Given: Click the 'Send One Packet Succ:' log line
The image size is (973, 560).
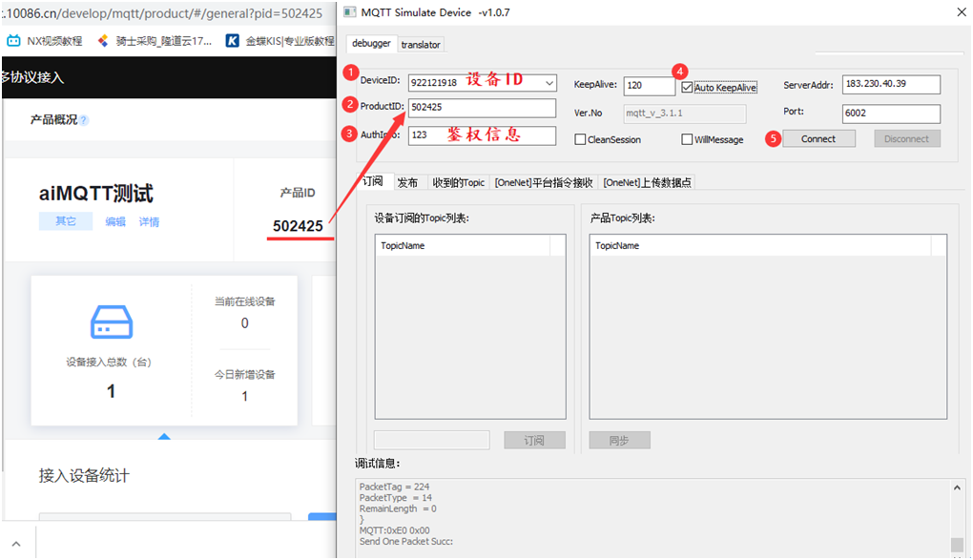Looking at the screenshot, I should (406, 541).
